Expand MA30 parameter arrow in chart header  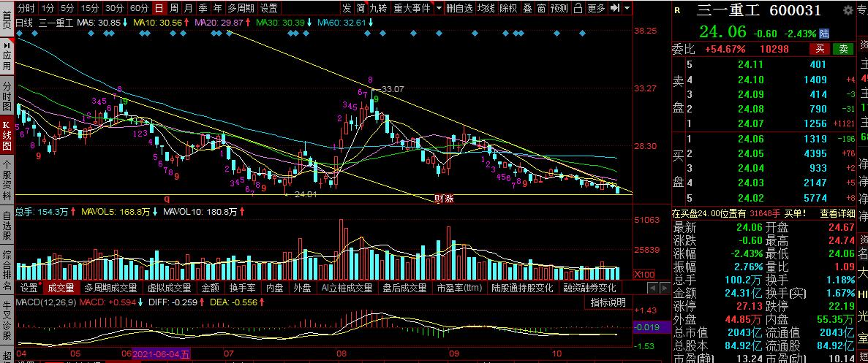click(x=310, y=23)
